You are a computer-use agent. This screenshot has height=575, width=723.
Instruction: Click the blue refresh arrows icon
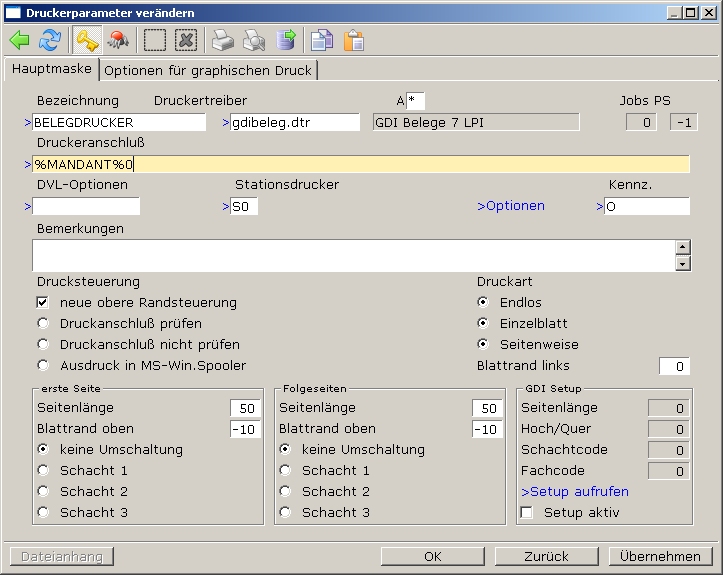coord(49,40)
